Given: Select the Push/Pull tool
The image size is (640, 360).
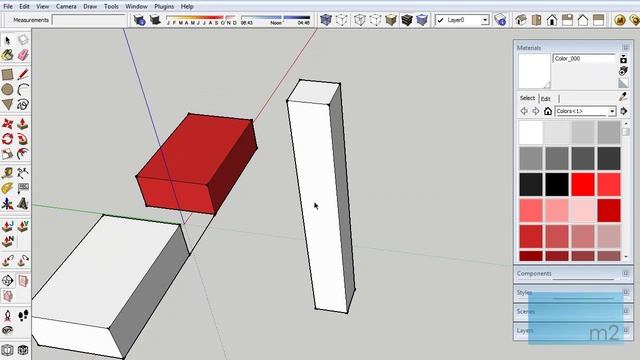Looking at the screenshot, I should click(x=23, y=124).
